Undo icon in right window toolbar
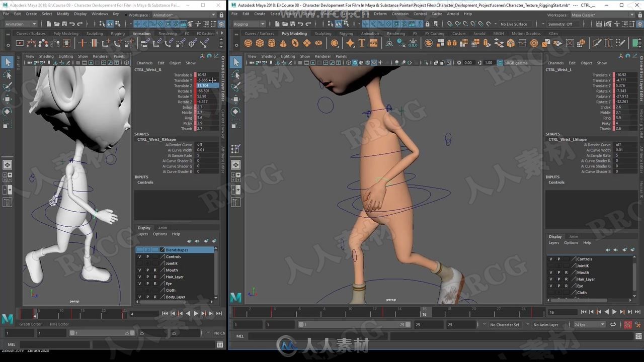Viewport: 644px width, 362px height. (x=300, y=24)
